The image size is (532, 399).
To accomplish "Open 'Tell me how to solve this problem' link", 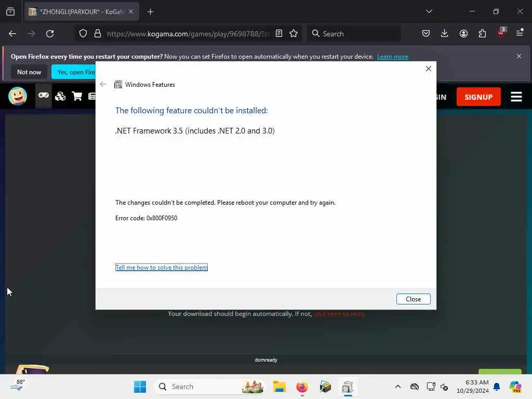I will 162,268.
